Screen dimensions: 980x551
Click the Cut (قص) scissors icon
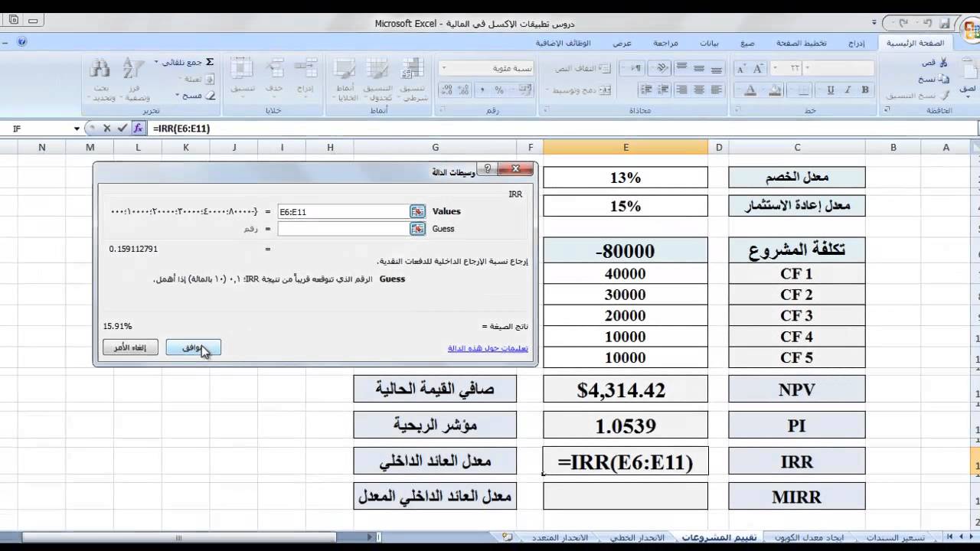[944, 62]
